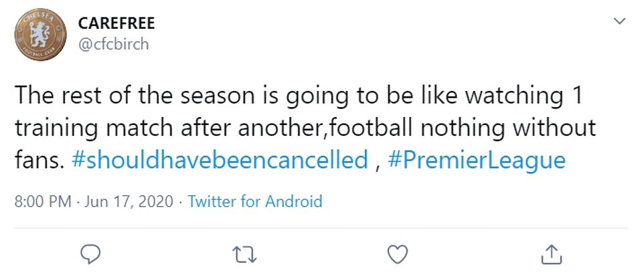The image size is (644, 279).
Task: Open the CAREFREE display name
Action: click(x=116, y=23)
